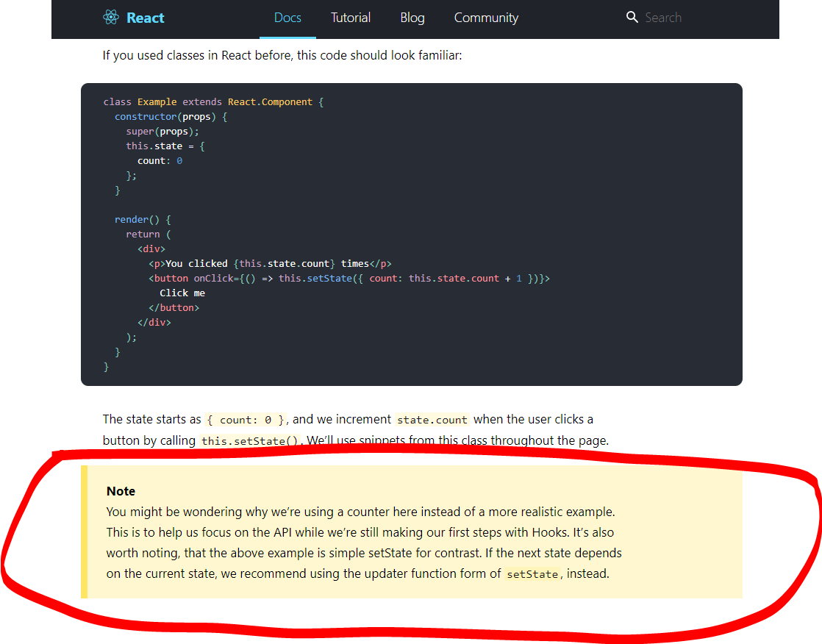Go to the Blog nav item
The height and width of the screenshot is (644, 822).
click(x=412, y=18)
